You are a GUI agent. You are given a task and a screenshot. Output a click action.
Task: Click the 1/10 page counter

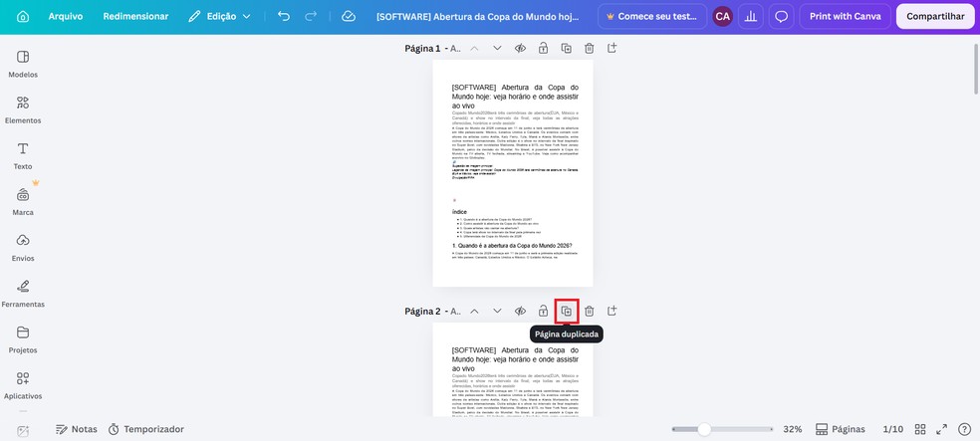coord(893,429)
